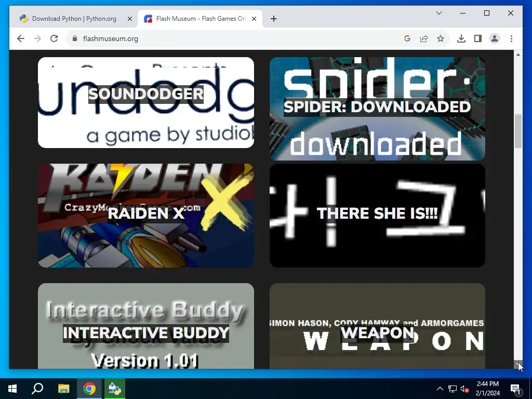Click the vertical scrollbar thumb
The height and width of the screenshot is (399, 532).
click(x=518, y=131)
